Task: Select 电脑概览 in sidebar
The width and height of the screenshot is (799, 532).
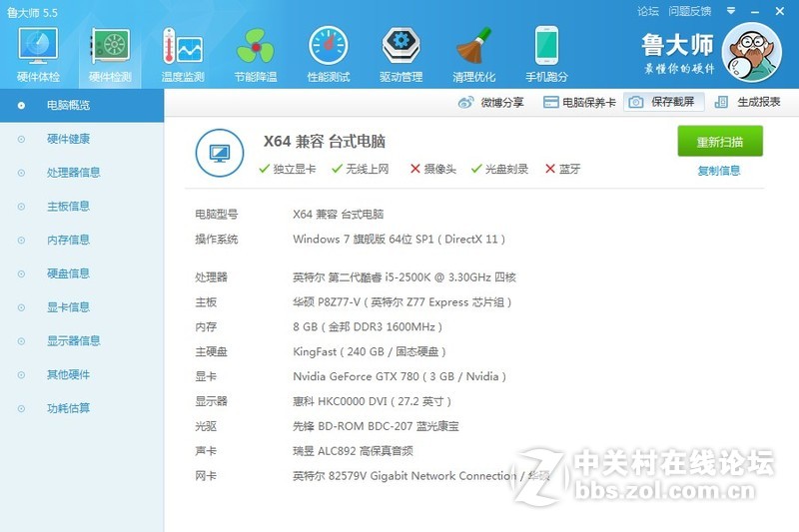Action: click(82, 106)
